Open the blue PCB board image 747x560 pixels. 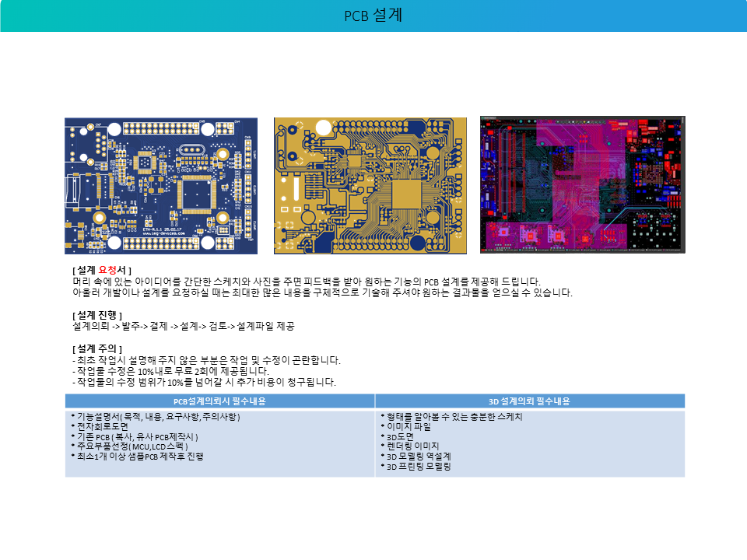(161, 186)
